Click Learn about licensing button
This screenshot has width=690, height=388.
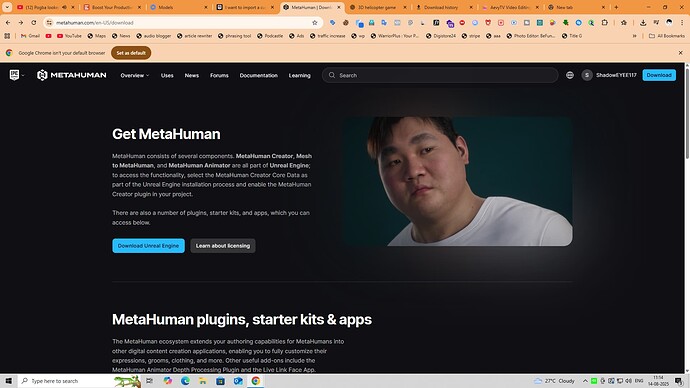pos(223,246)
